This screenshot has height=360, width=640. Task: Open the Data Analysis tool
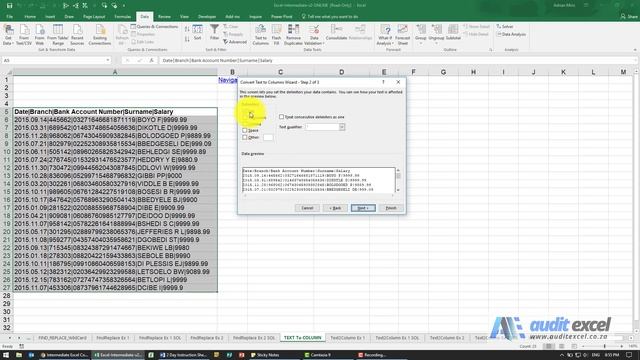[511, 34]
